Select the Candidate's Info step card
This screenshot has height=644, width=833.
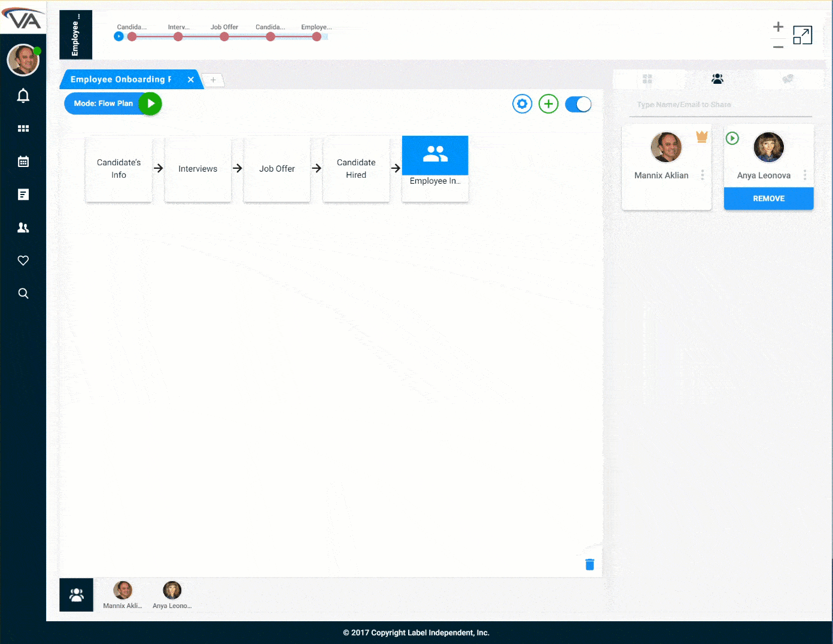[x=118, y=169]
